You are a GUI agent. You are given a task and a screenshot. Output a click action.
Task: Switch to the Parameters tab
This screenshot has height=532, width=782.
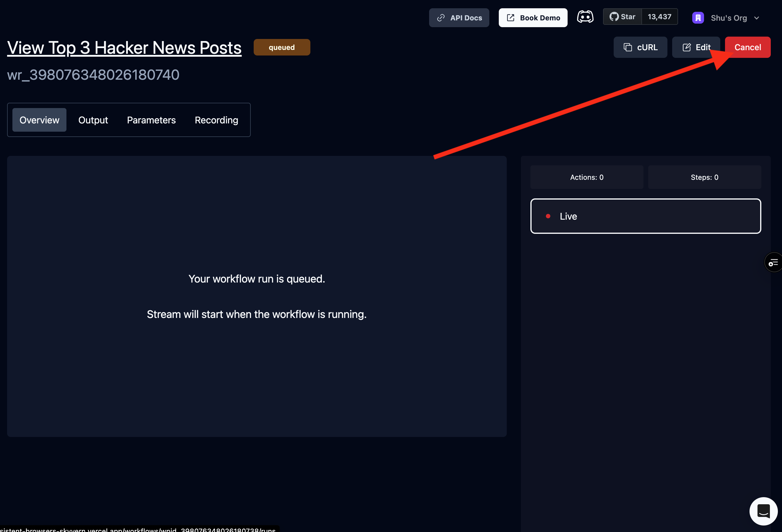[x=151, y=120]
